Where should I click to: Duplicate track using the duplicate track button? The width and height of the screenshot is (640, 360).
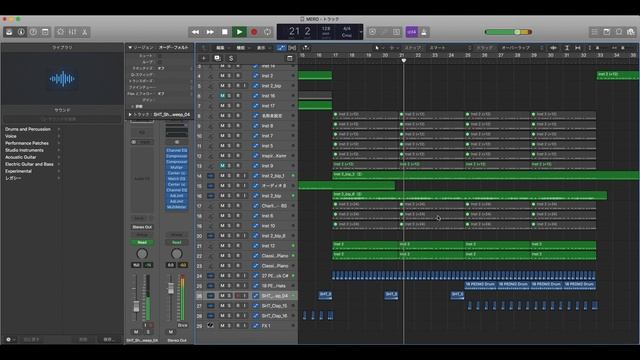[x=217, y=58]
